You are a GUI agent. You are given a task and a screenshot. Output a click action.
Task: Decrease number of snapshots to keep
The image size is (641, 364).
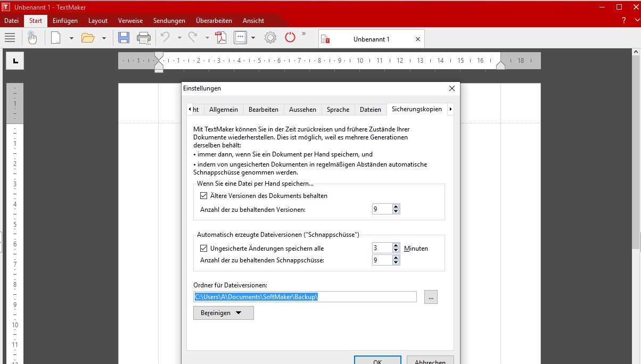[x=396, y=263]
